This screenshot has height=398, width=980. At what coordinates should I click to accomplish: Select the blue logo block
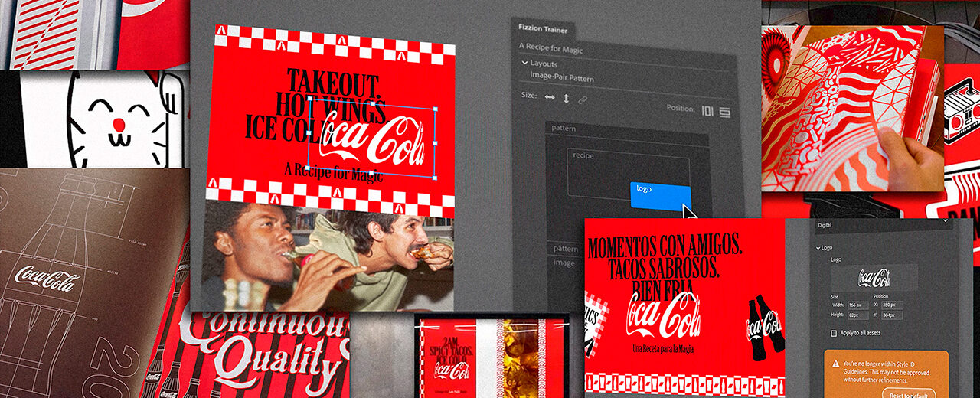click(661, 196)
